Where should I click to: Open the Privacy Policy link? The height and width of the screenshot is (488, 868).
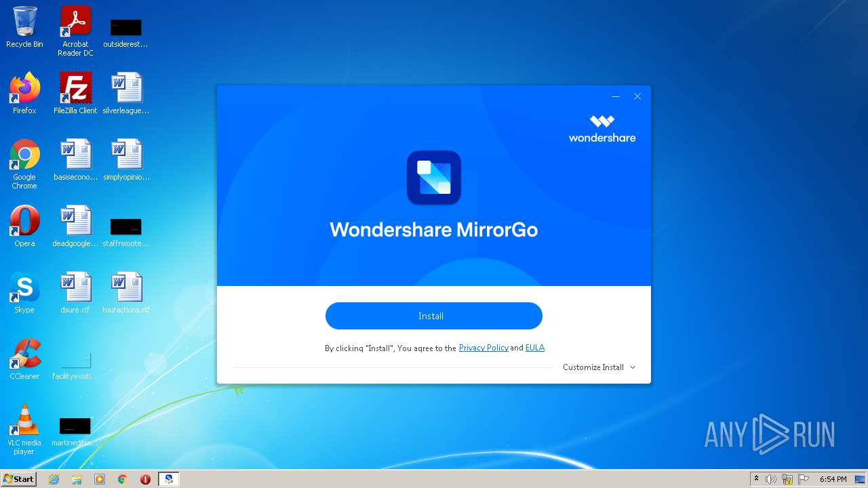484,348
